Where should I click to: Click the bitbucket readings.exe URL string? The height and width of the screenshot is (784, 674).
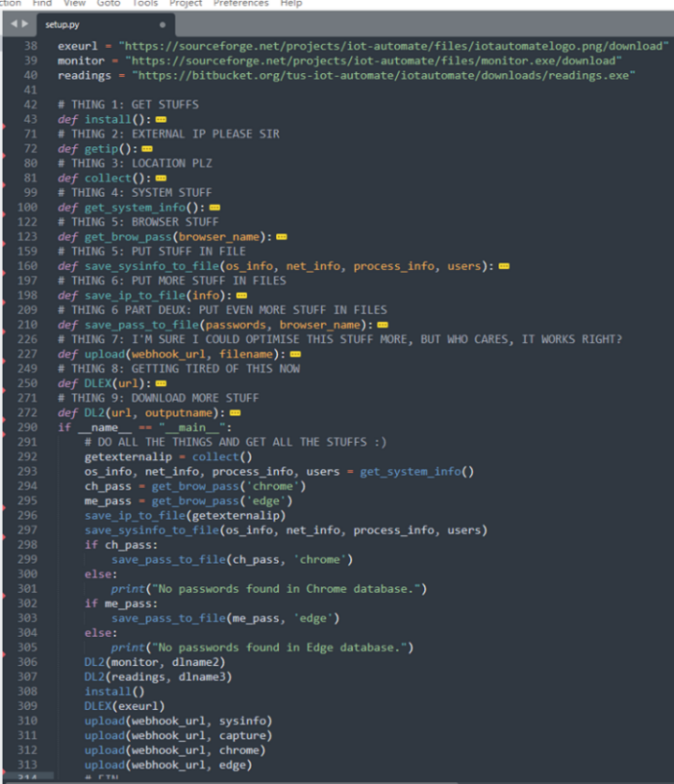[x=384, y=76]
